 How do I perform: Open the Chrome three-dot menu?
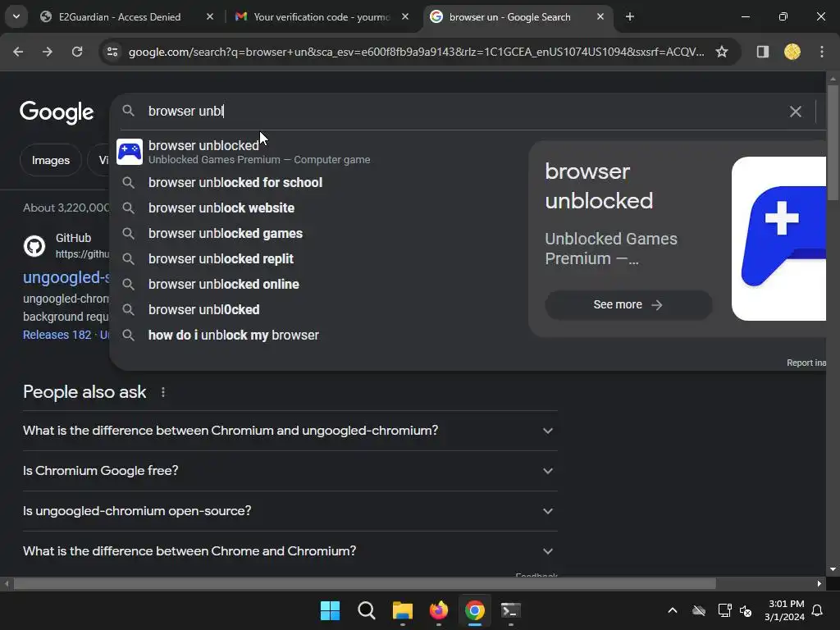click(x=822, y=52)
